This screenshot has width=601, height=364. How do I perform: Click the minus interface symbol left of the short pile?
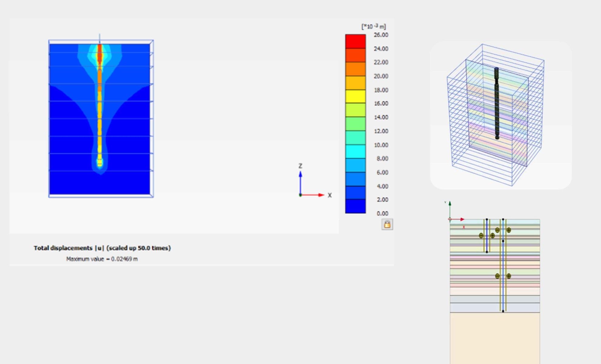(481, 235)
